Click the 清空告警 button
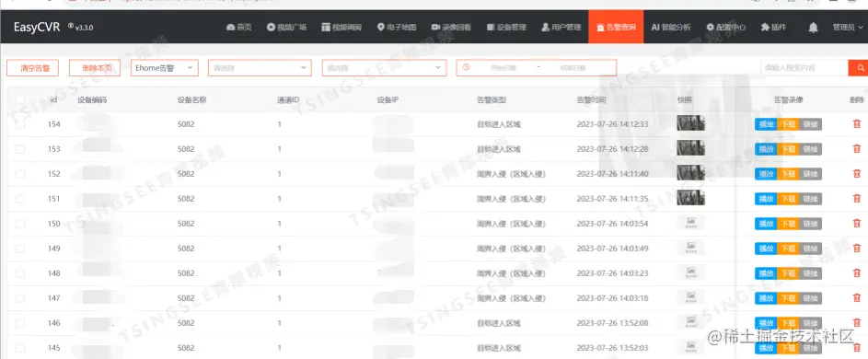Image resolution: width=868 pixels, height=359 pixels. 32,68
